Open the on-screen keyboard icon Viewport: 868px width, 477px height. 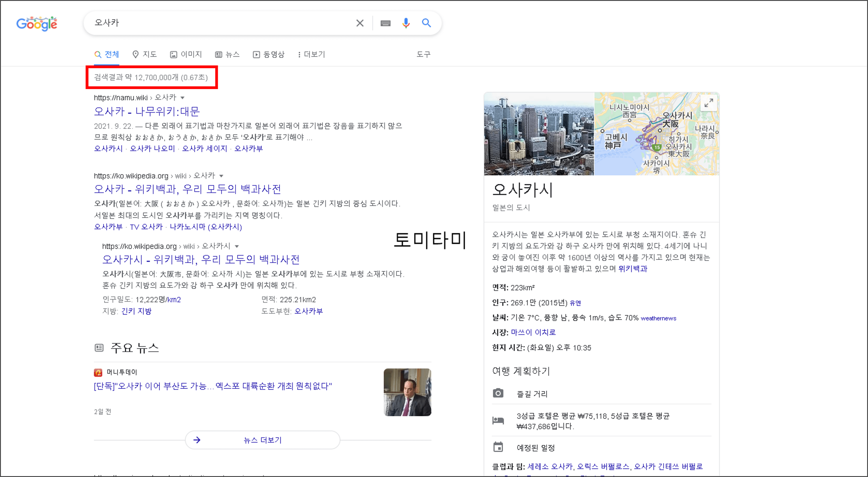tap(385, 23)
